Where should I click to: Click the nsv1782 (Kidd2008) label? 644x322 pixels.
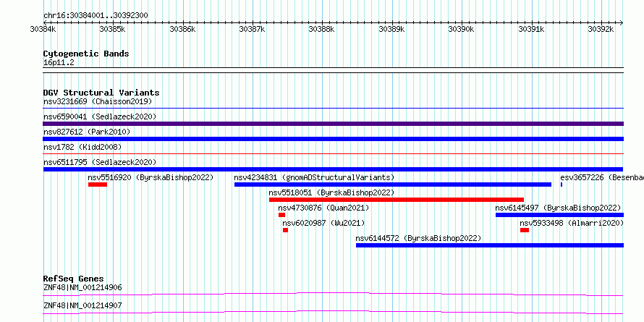point(82,147)
